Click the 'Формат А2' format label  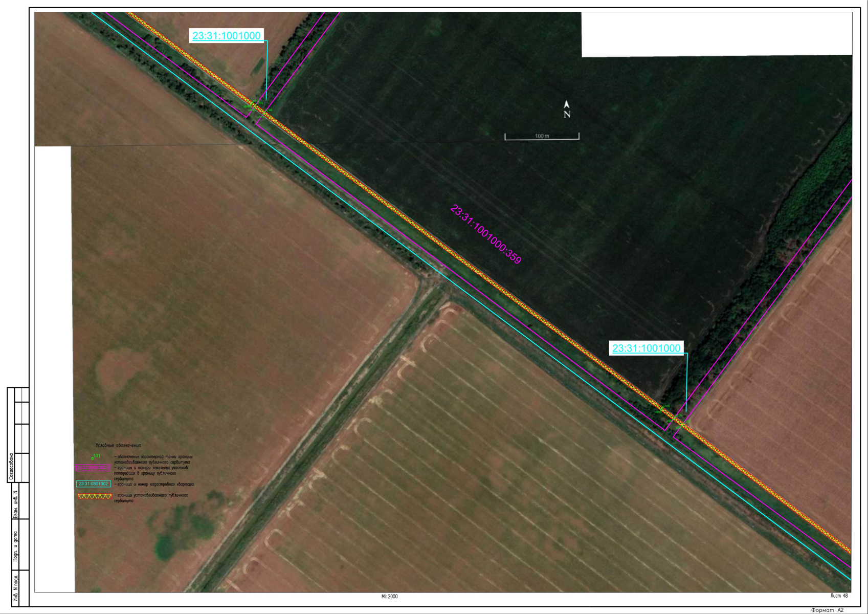(x=827, y=610)
